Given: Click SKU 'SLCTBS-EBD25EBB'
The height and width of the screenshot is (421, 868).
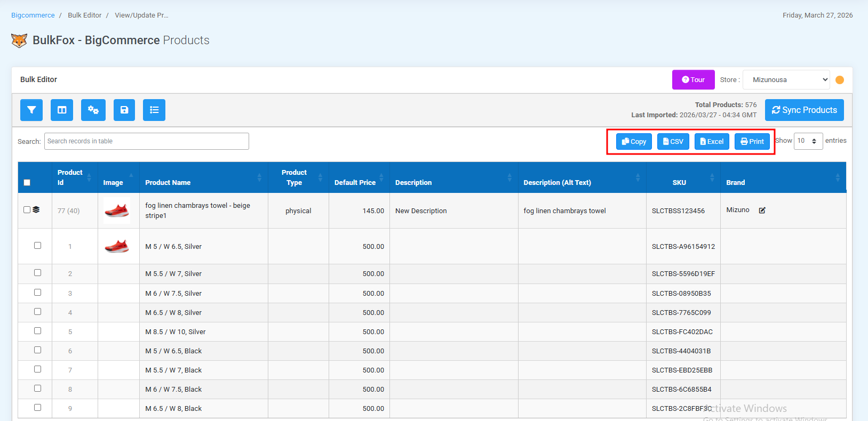Looking at the screenshot, I should tap(682, 370).
